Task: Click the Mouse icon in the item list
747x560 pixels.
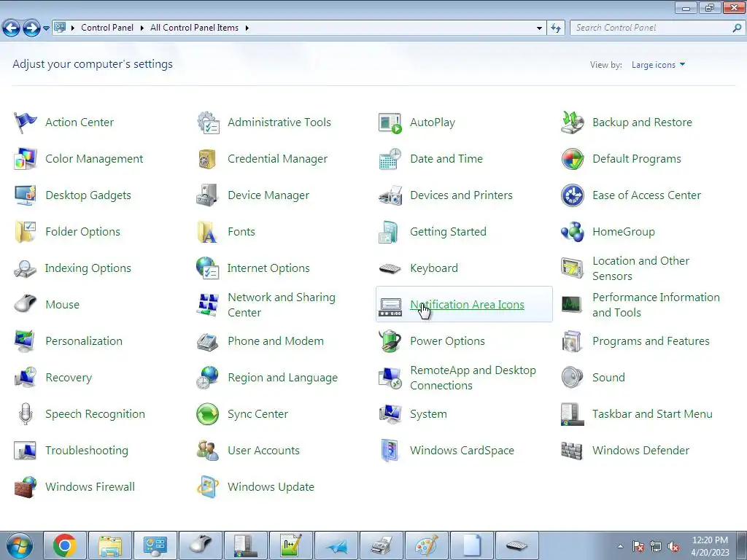Action: point(26,304)
